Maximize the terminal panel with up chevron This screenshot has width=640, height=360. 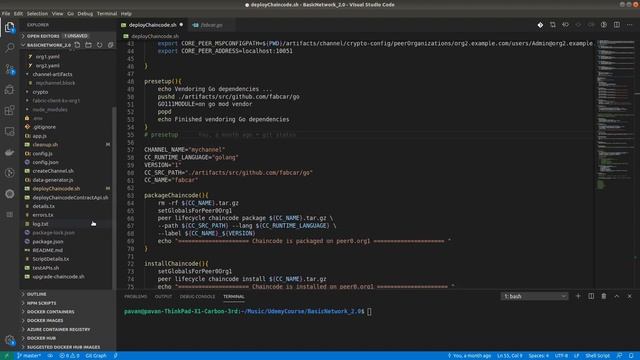click(617, 296)
